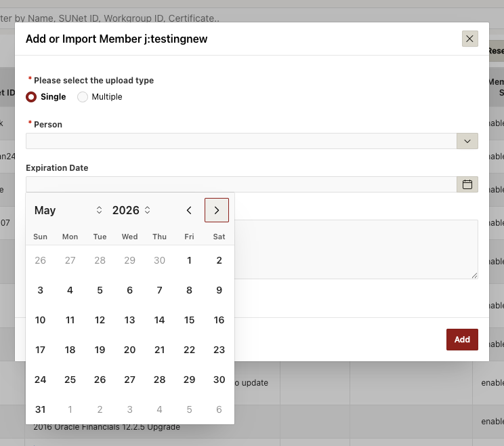
Task: Select May 23 in the calendar
Action: (219, 350)
